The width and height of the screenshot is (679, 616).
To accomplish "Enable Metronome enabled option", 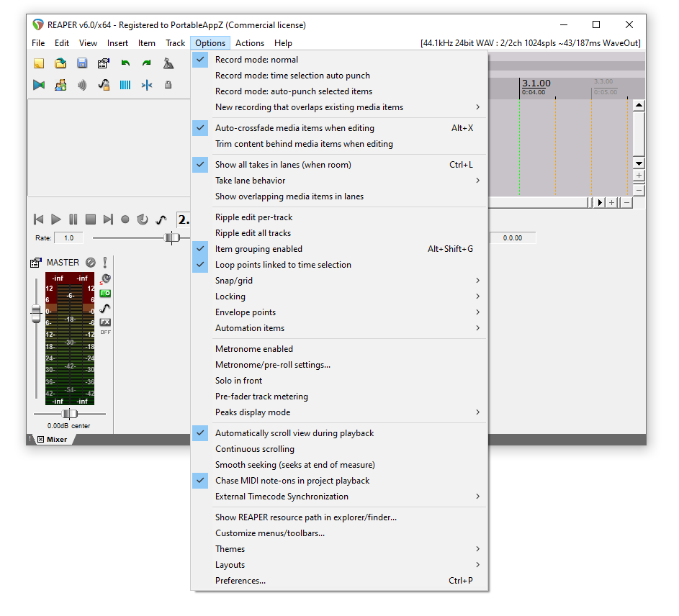I will coord(339,349).
